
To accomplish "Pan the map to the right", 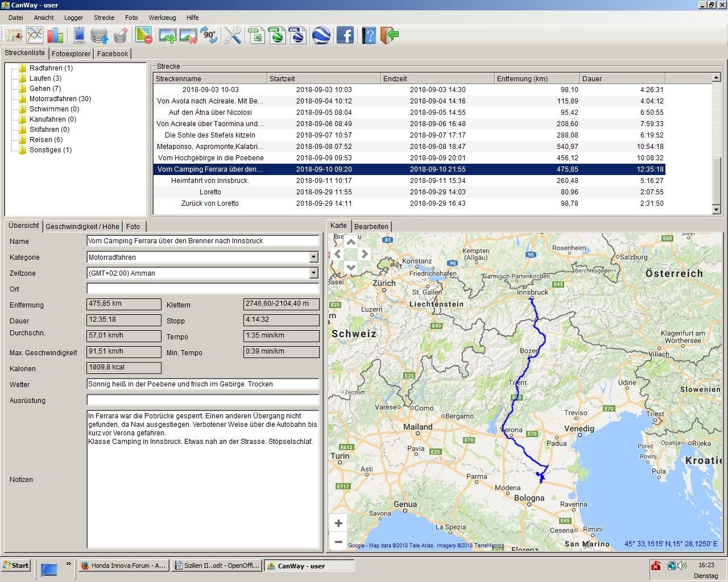I will pyautogui.click(x=365, y=254).
